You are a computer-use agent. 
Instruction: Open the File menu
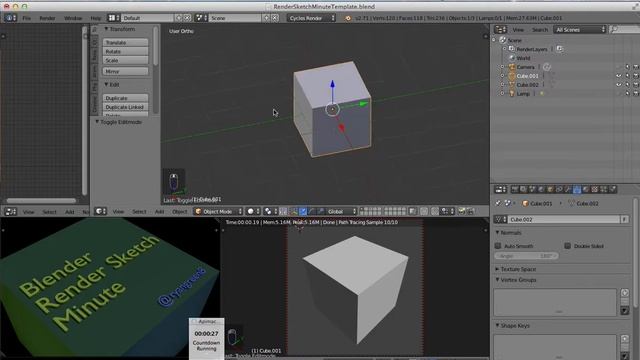pos(27,18)
